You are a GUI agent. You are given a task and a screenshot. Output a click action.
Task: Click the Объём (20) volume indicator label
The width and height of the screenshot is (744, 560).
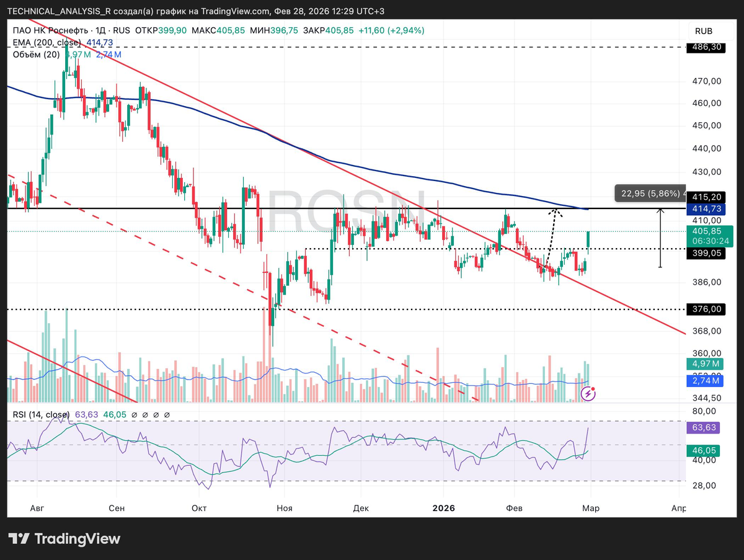(x=37, y=55)
